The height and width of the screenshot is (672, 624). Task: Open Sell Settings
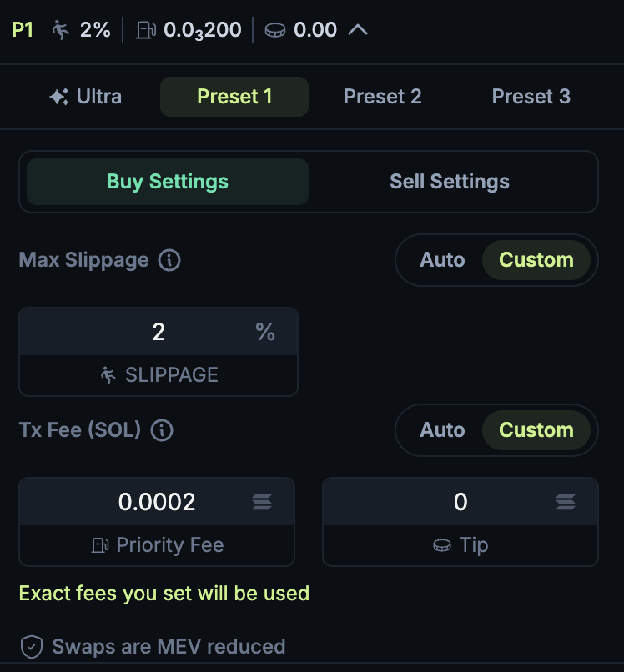click(x=449, y=182)
